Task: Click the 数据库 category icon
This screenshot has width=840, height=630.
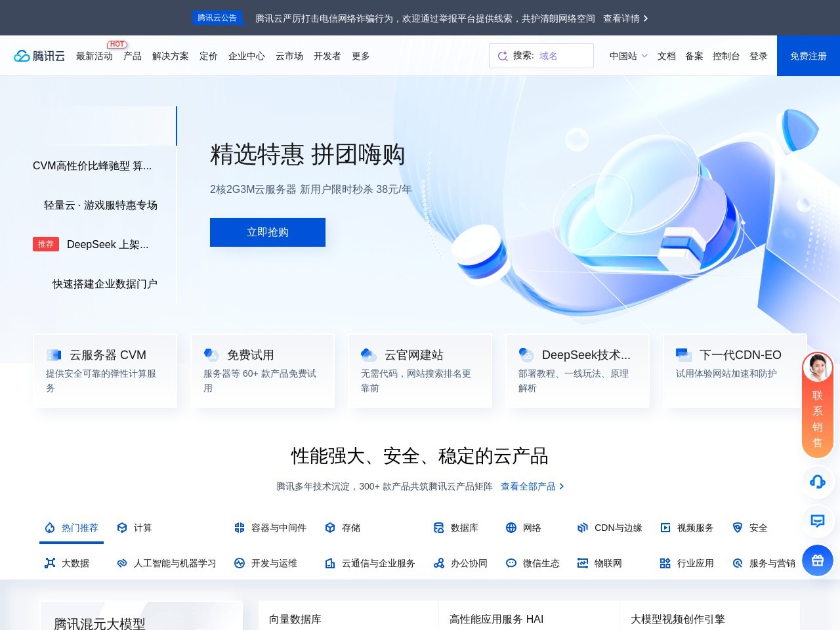Action: tap(437, 528)
